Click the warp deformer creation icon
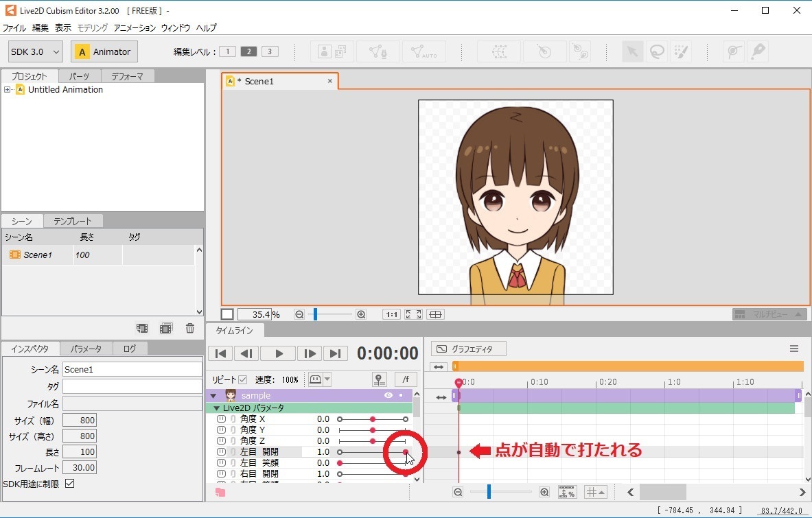The height and width of the screenshot is (518, 812). tap(499, 51)
